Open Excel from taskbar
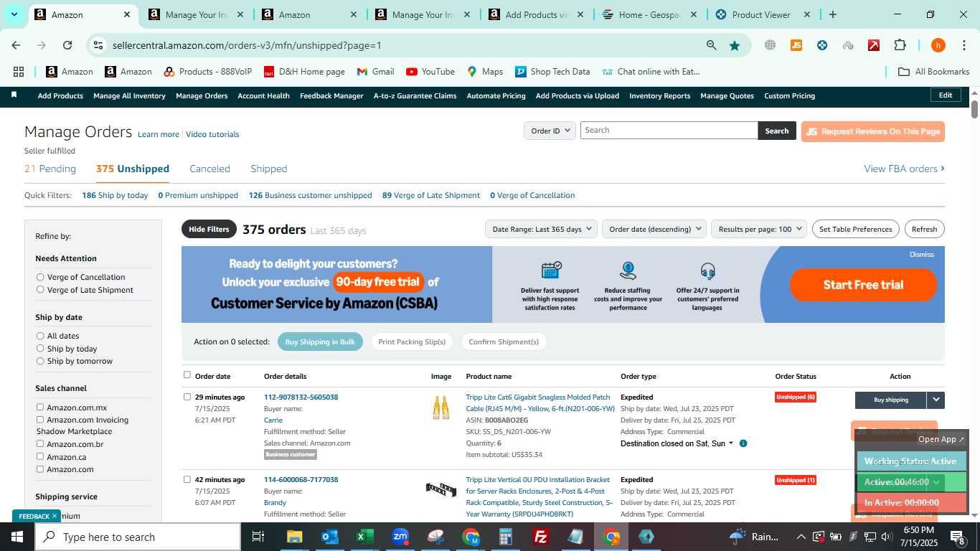 [x=365, y=537]
